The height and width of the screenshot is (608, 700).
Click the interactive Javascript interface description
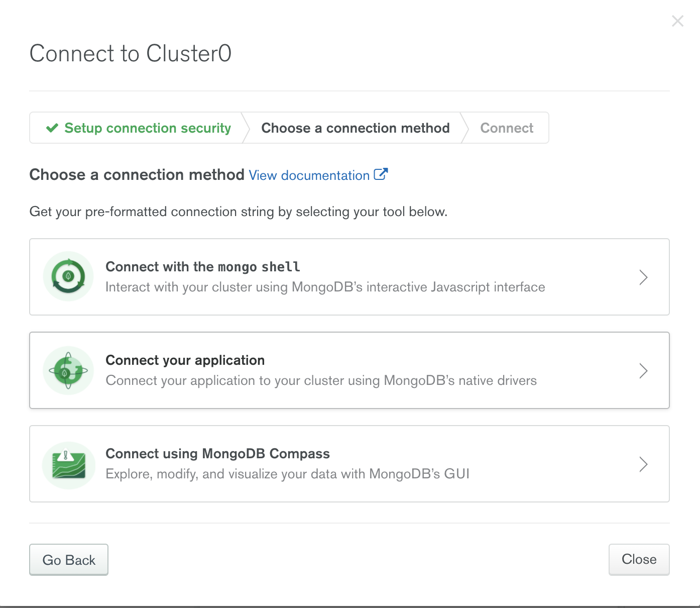(x=325, y=287)
